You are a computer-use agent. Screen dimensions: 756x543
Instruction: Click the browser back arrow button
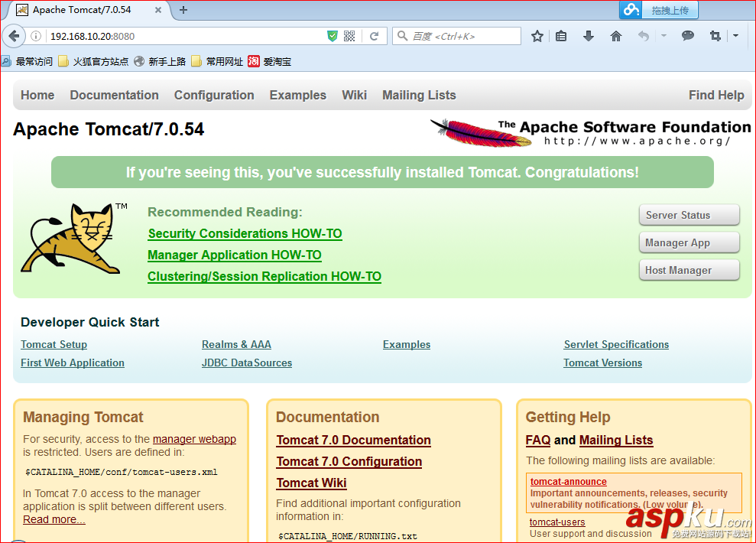14,36
